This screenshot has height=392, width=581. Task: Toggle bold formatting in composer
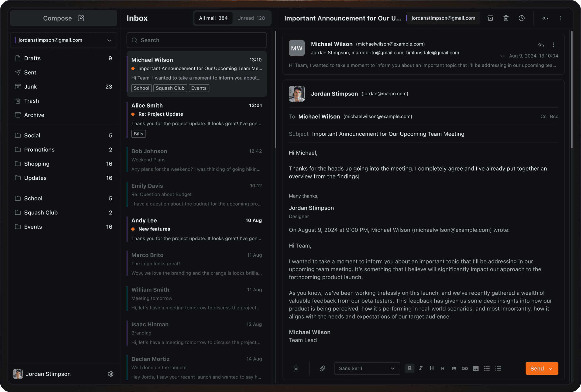tap(409, 368)
